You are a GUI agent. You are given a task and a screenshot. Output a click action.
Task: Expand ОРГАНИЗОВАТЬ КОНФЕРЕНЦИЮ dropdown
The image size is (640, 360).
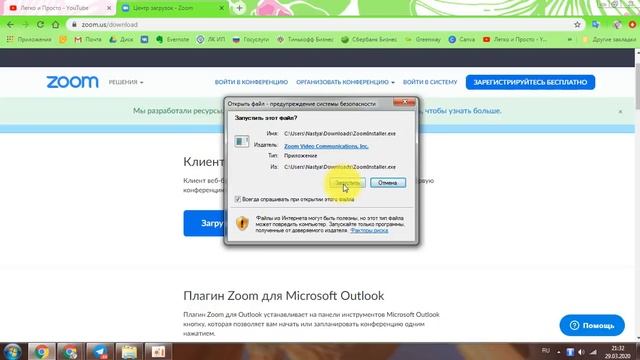345,82
